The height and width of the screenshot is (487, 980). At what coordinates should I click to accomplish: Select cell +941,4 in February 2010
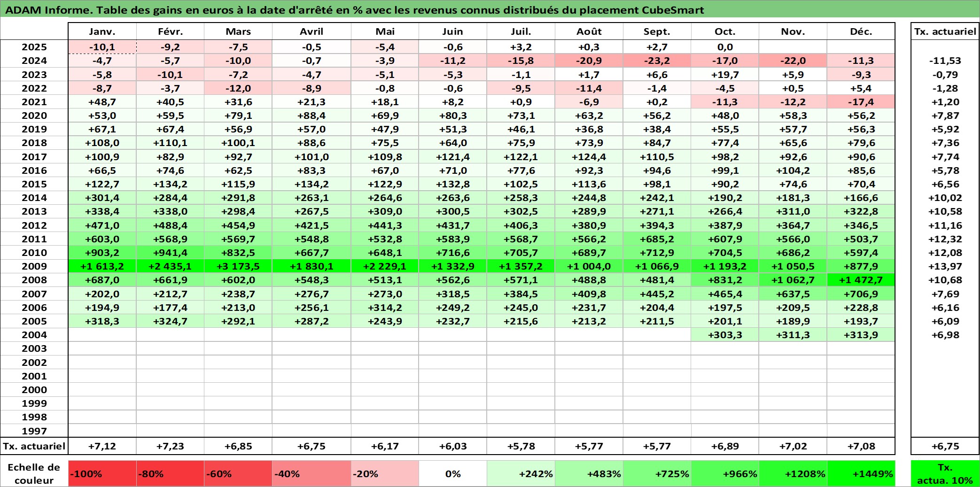click(170, 253)
